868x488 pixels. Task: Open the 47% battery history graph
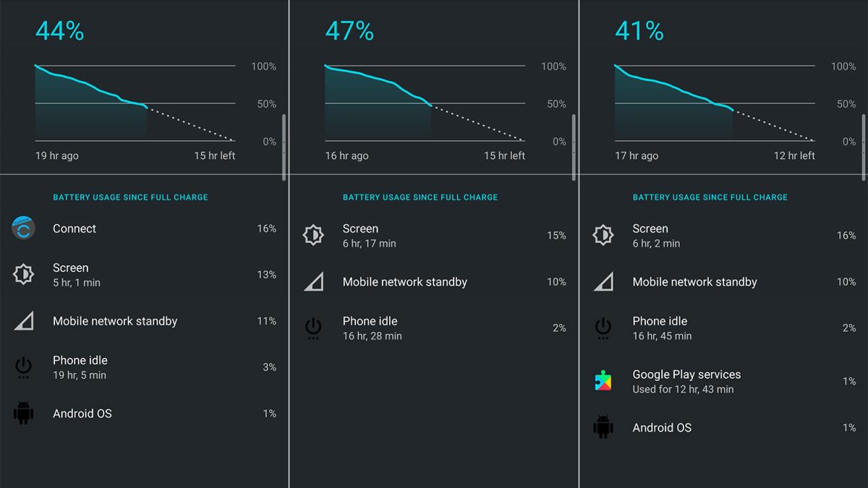424,103
